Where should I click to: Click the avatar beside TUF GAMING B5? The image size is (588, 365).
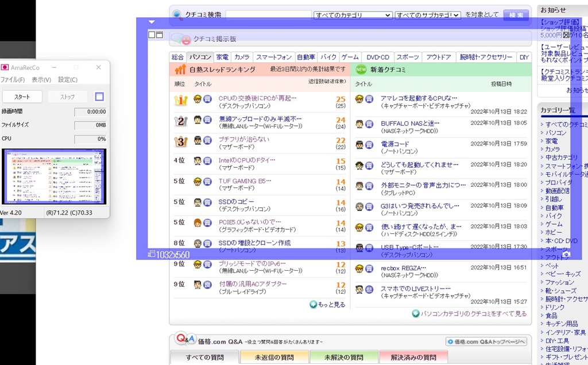pyautogui.click(x=198, y=182)
